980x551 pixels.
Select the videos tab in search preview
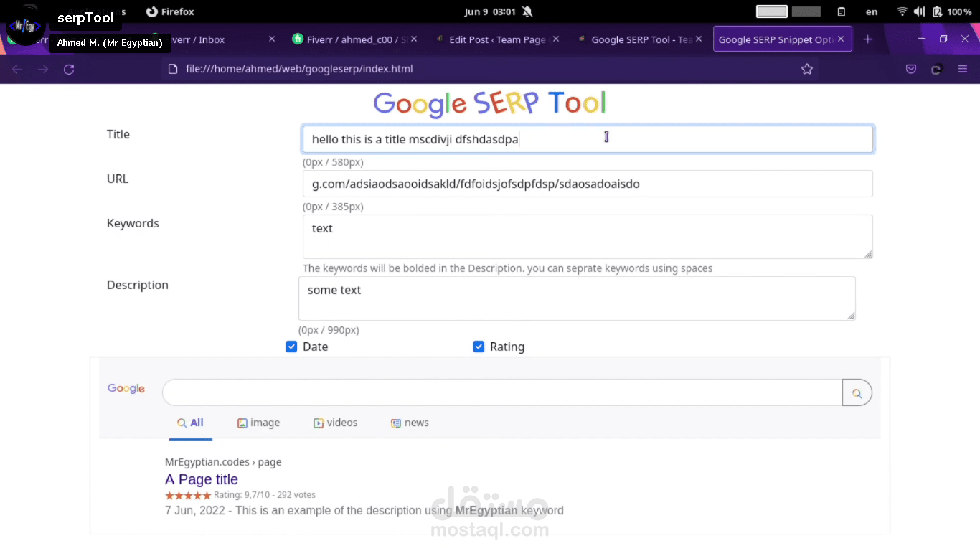(x=335, y=423)
